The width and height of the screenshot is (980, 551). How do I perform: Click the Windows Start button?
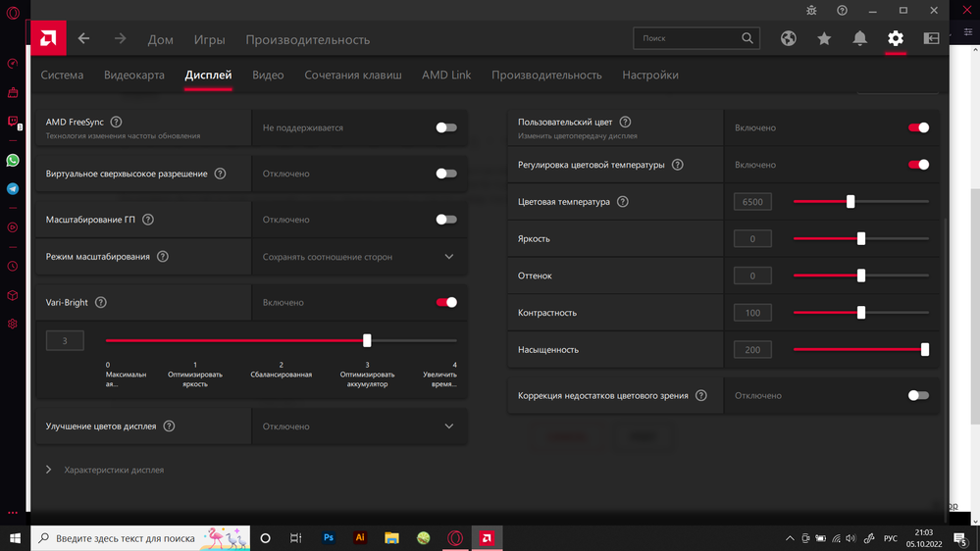15,538
